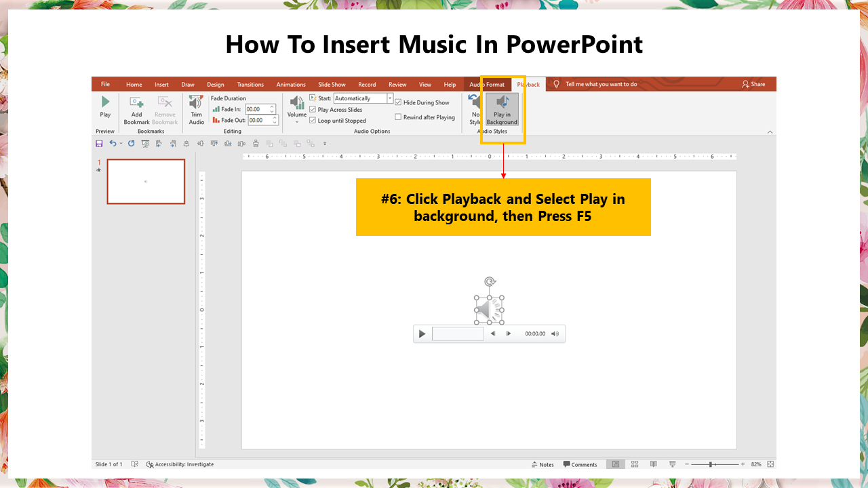
Task: Click the Play in Background button
Action: click(502, 110)
